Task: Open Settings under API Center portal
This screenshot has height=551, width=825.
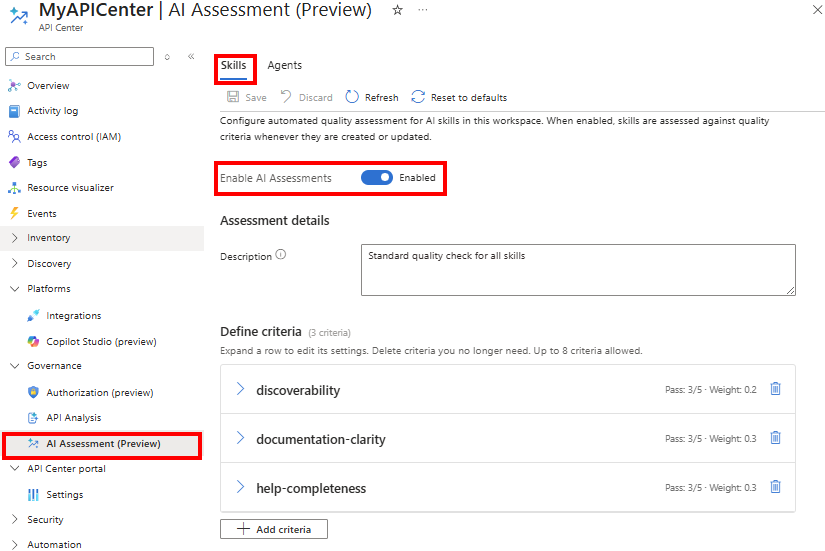Action: 65,494
